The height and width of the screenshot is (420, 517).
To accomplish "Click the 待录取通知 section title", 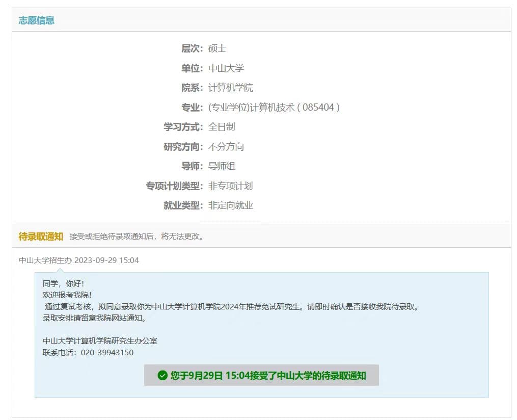I will coord(41,236).
